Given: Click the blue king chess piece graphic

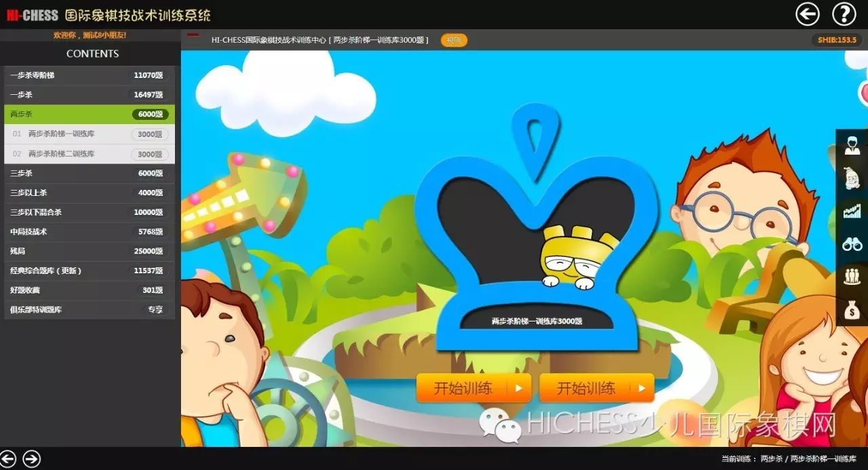Looking at the screenshot, I should point(536,227).
